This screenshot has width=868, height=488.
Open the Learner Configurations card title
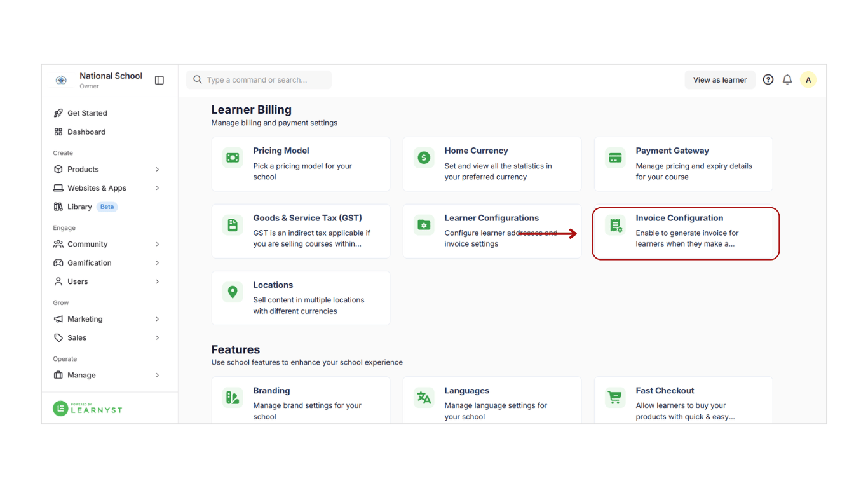[x=492, y=218]
